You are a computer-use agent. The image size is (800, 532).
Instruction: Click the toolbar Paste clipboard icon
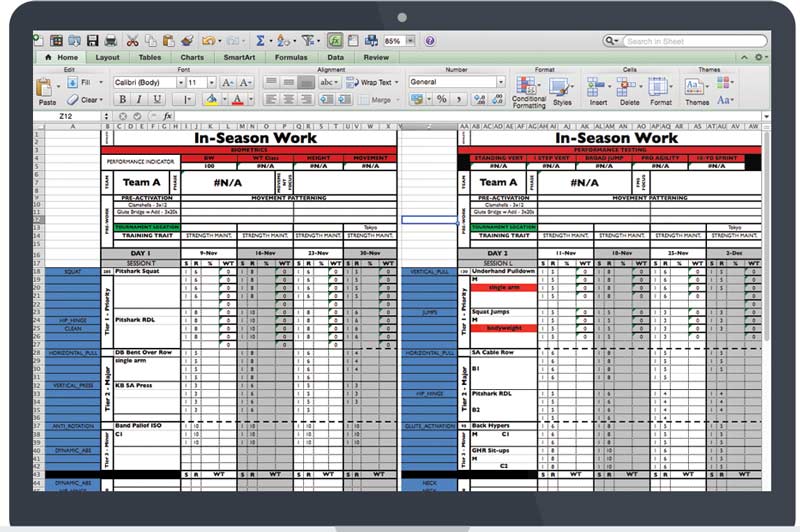pyautogui.click(x=168, y=41)
